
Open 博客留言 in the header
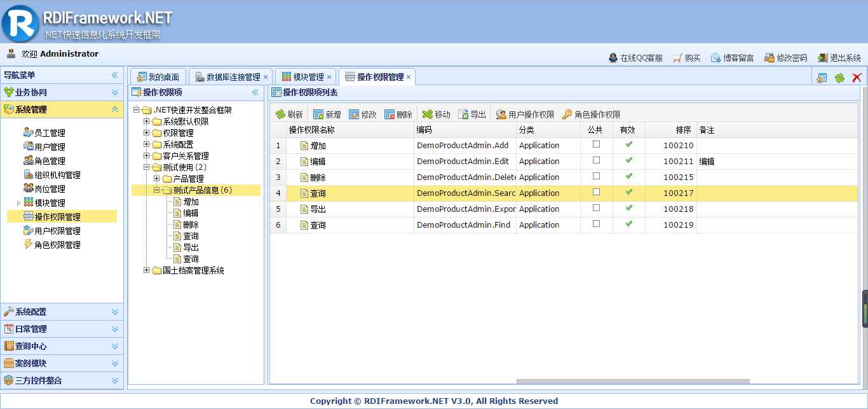coord(732,58)
